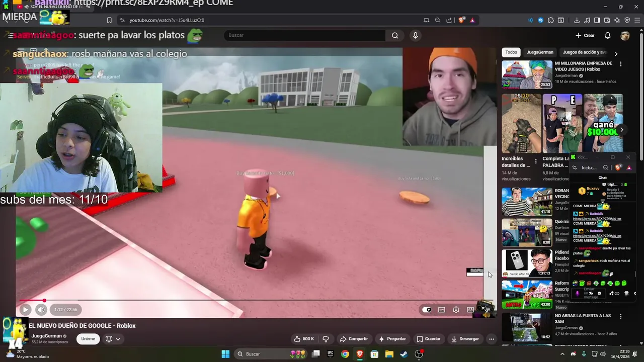This screenshot has width=644, height=362.
Task: Enable subtitles in the video player
Action: (x=441, y=310)
